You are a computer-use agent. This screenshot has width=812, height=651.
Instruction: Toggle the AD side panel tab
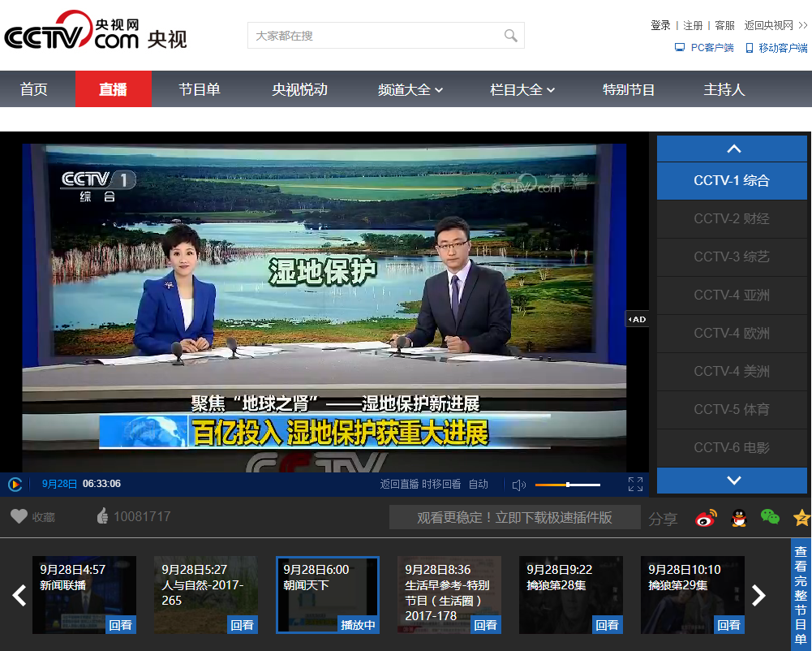tap(637, 319)
